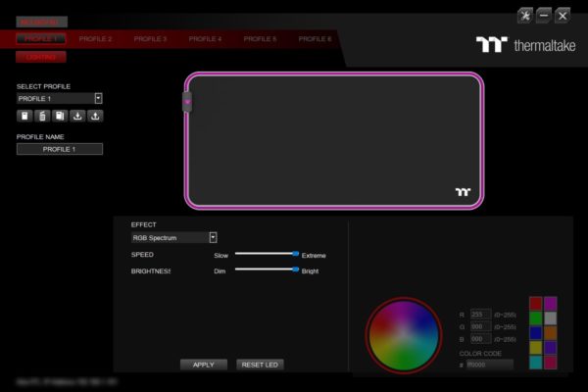Image resolution: width=588 pixels, height=392 pixels.
Task: Click the controller box on mousepad preview
Action: point(187,102)
